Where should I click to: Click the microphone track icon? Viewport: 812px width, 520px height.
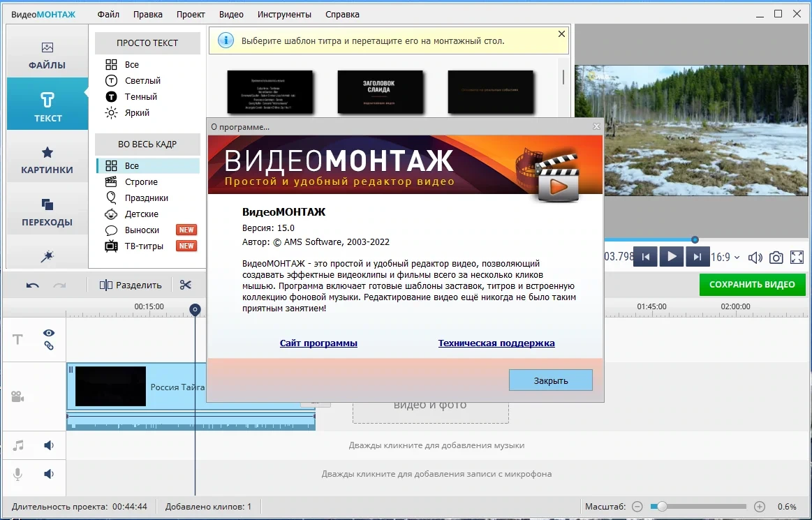tap(17, 474)
